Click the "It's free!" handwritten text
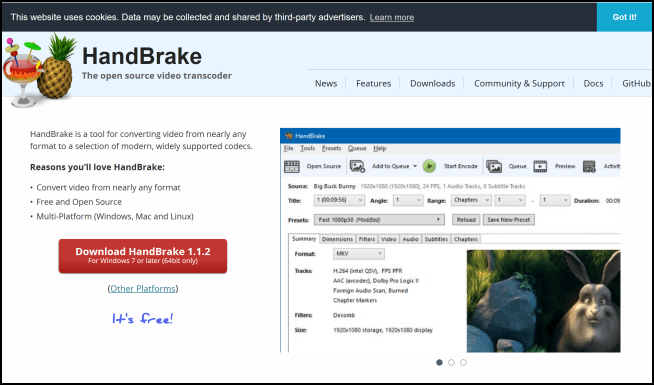 (143, 319)
